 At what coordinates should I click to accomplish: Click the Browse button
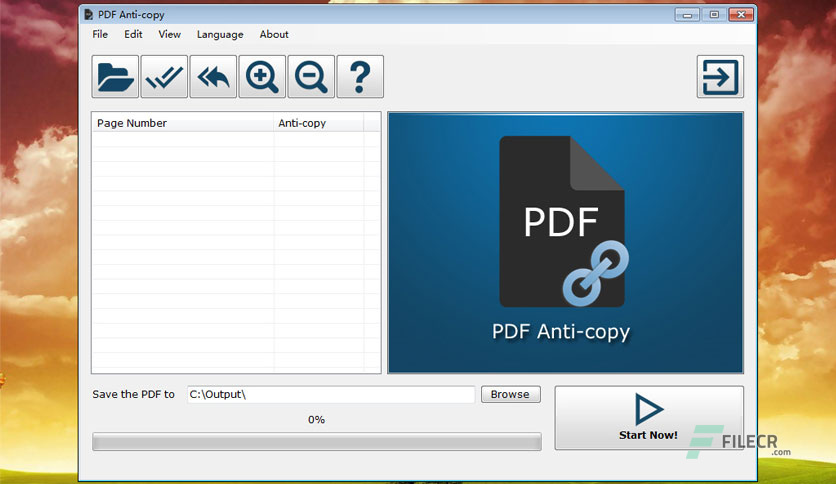point(511,394)
